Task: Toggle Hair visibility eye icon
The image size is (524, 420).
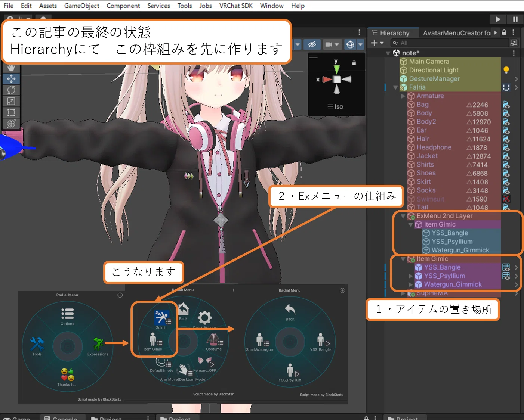Action: click(506, 139)
